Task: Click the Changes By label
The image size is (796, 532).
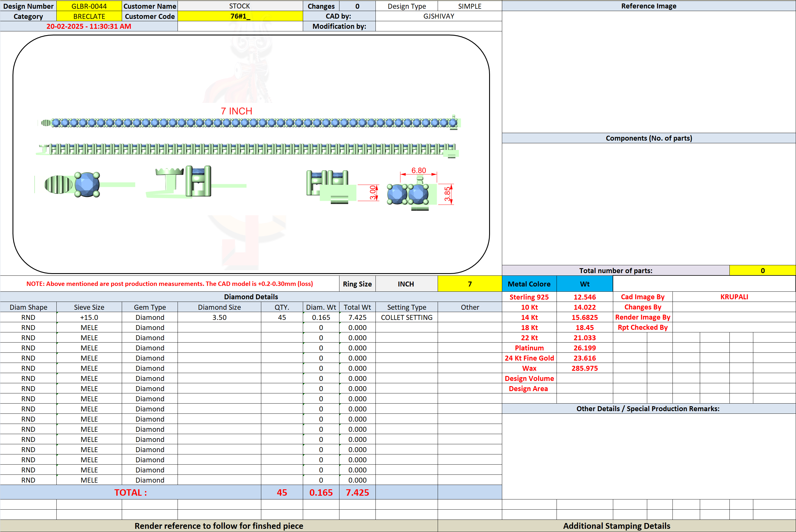Action: tap(643, 307)
